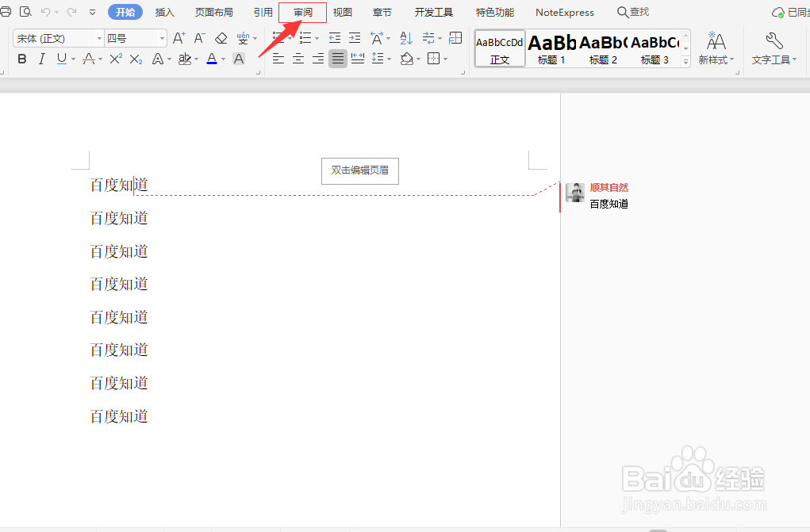Apply blue font color A
Viewport: 810px width, 532px height.
pos(212,59)
